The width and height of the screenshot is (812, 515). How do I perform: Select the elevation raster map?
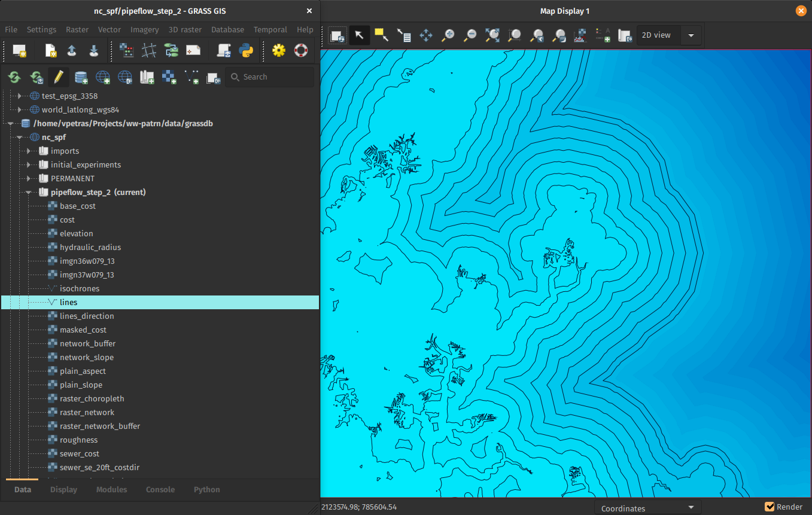click(x=76, y=233)
